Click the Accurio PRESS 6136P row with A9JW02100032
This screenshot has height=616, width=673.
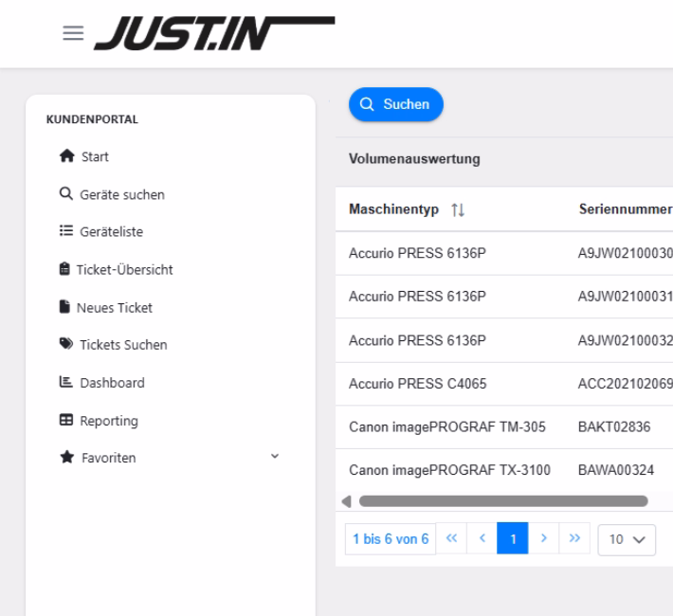[504, 340]
